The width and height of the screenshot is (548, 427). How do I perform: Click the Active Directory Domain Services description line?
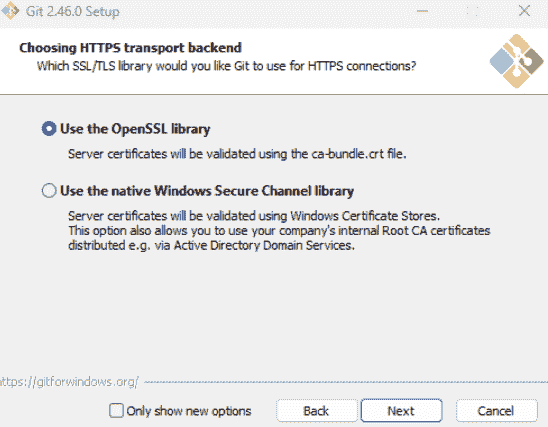point(211,245)
